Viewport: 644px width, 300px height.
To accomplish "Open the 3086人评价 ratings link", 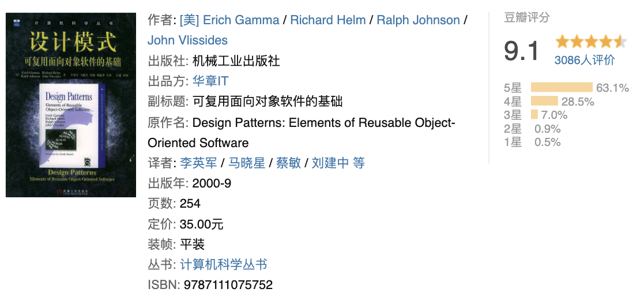I will [585, 60].
